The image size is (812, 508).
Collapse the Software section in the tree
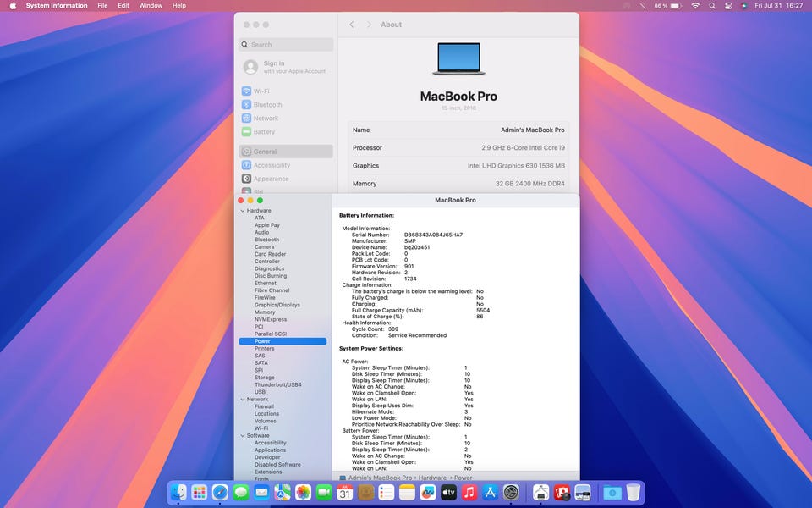pos(243,436)
